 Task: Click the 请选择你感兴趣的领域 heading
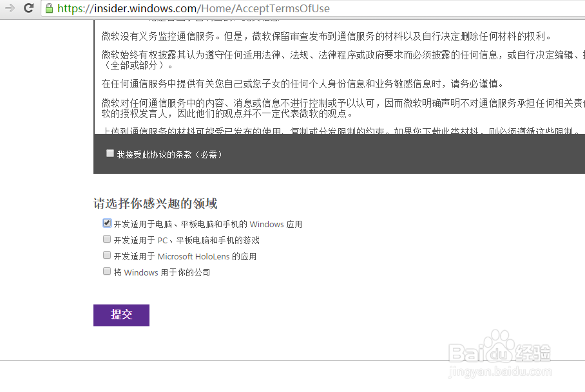click(x=155, y=203)
